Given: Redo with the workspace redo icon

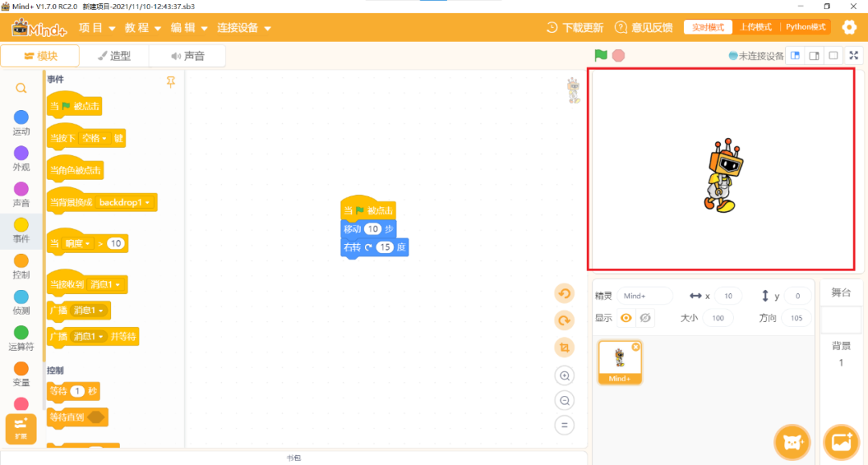Looking at the screenshot, I should 565,320.
